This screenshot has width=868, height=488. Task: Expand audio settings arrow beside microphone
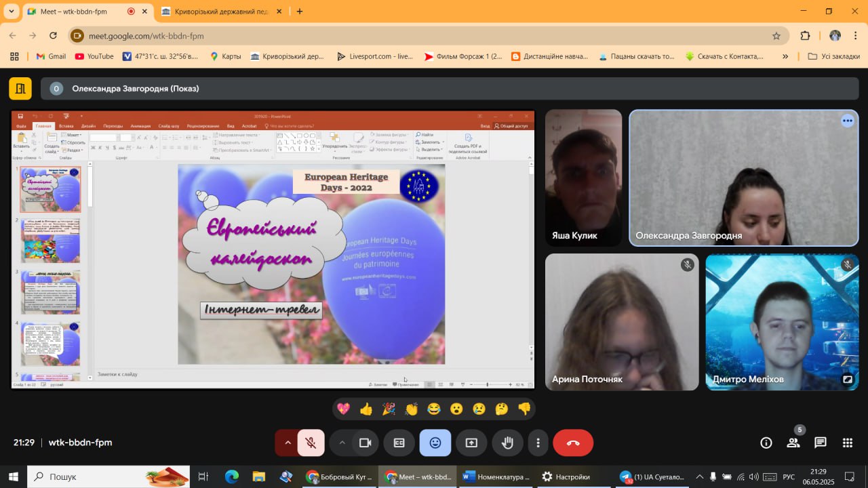click(x=288, y=443)
